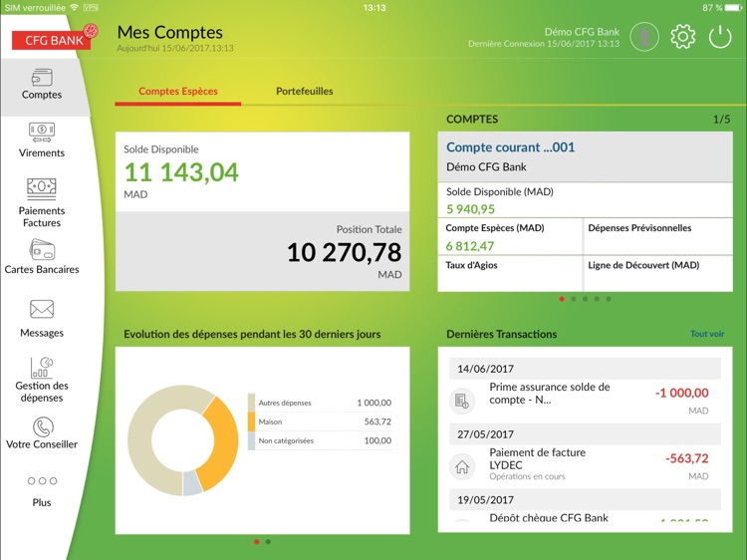
Task: Open Paiements Factures banknote icon
Action: (42, 188)
